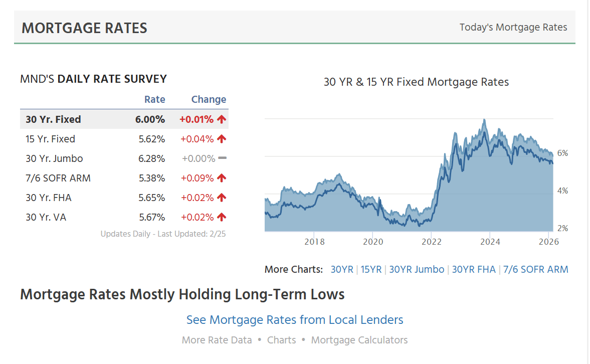This screenshot has width=590, height=364.
Task: Click See Mortgage Rates from Local Lenders
Action: tap(295, 320)
